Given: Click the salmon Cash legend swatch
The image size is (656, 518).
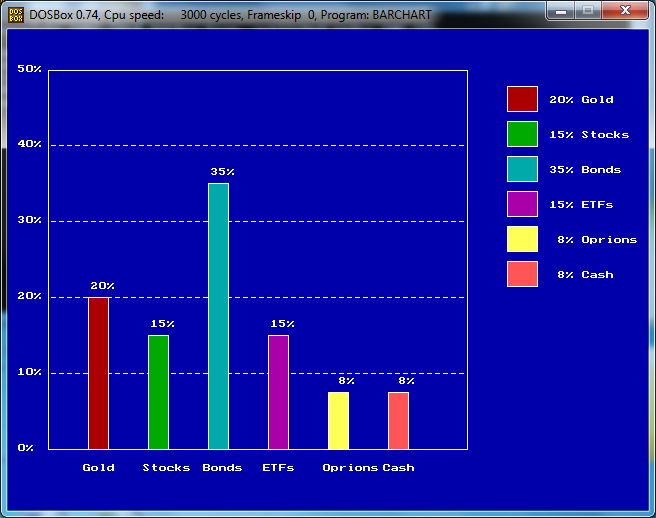Looking at the screenshot, I should click(x=522, y=274).
